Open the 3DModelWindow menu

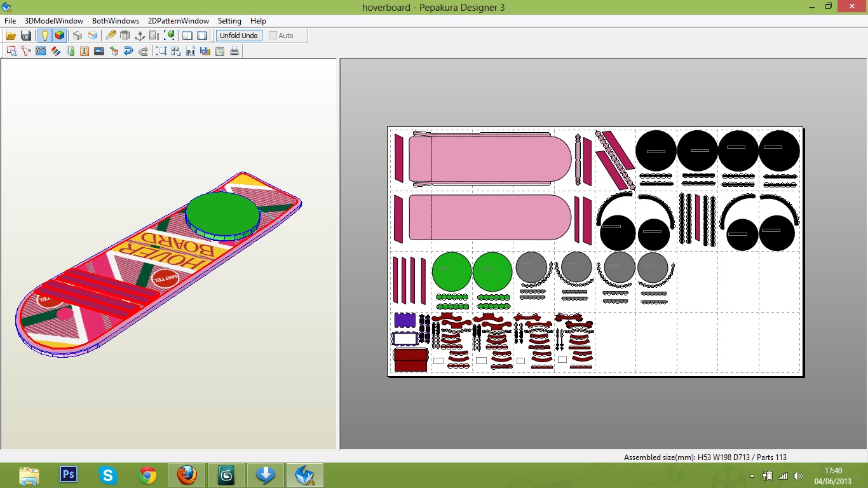pyautogui.click(x=54, y=21)
